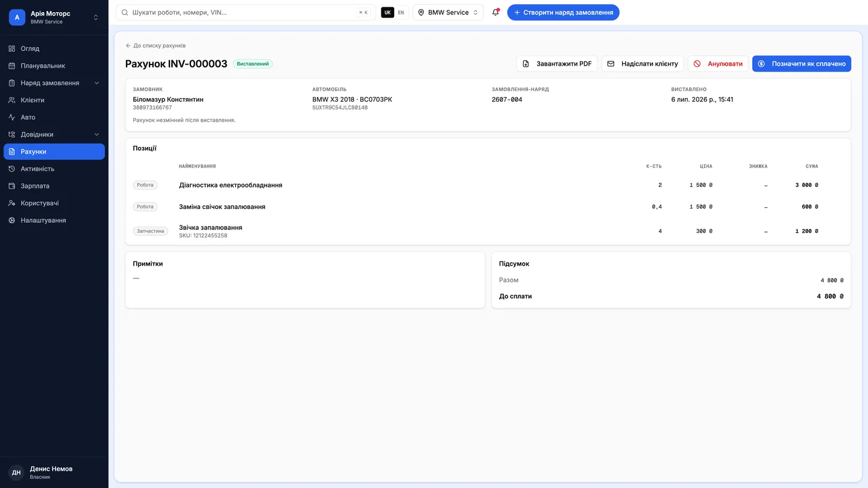The height and width of the screenshot is (488, 868).
Task: Mark invoice as paid with Позначити як сплачено
Action: (x=802, y=64)
